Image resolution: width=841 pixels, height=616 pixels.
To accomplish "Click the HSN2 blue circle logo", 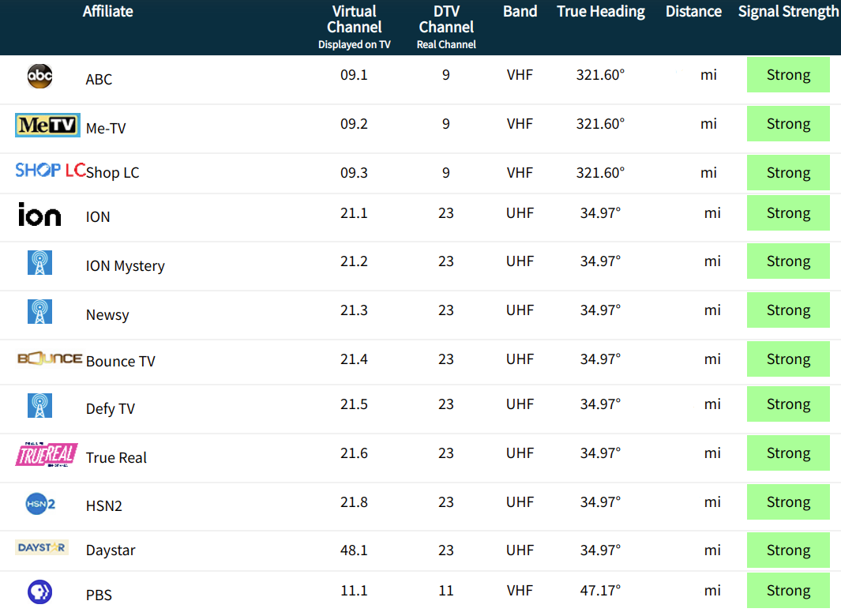I will point(40,503).
